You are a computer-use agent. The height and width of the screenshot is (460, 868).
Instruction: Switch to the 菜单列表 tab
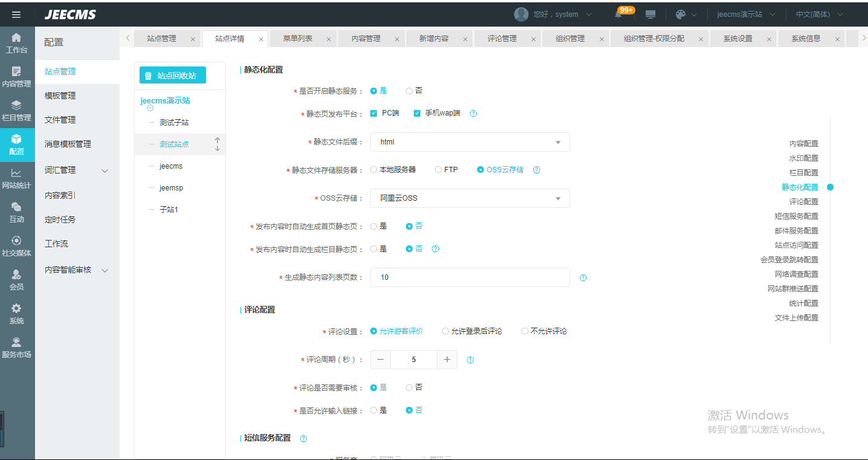pos(298,39)
